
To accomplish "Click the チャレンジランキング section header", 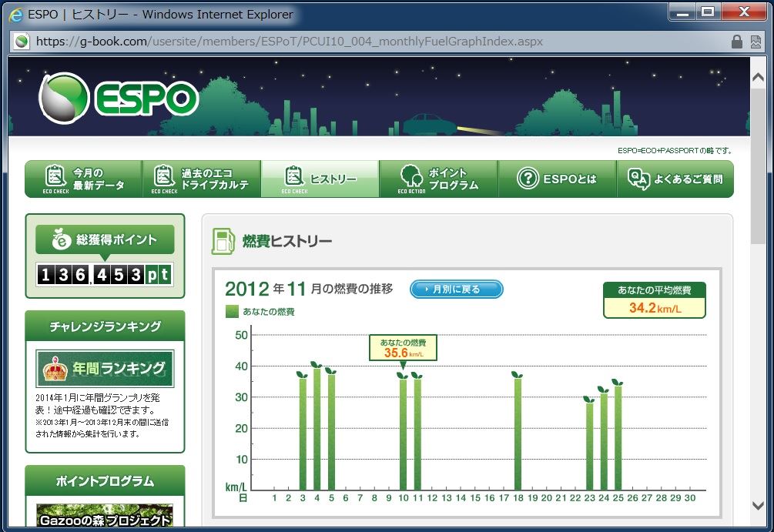I will (106, 326).
